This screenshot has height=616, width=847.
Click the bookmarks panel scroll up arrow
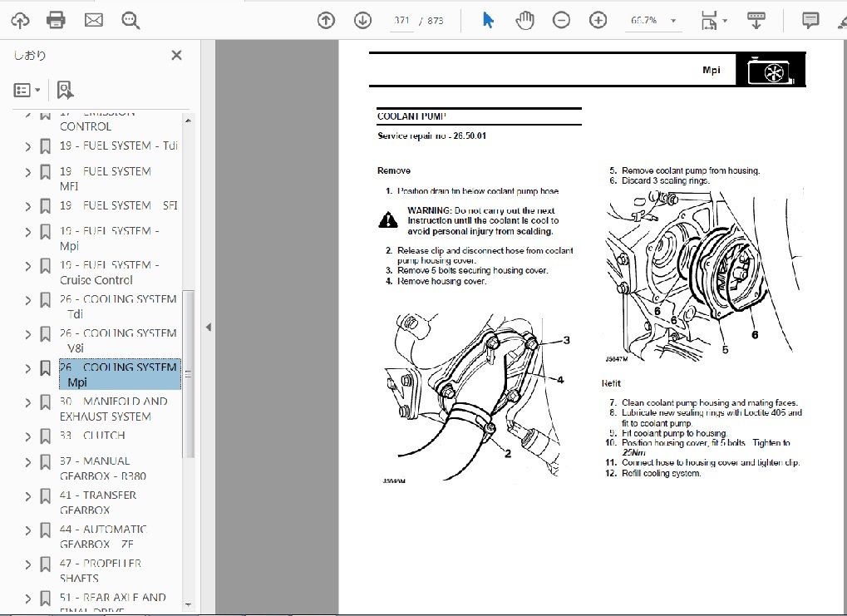tap(188, 120)
